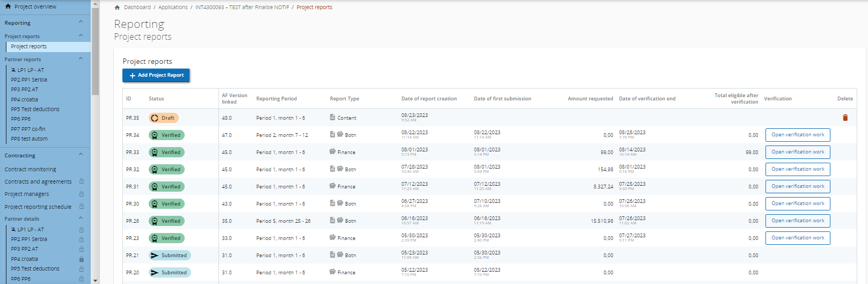Go to Applications via the breadcrumb
The height and width of the screenshot is (284, 868).
click(173, 8)
